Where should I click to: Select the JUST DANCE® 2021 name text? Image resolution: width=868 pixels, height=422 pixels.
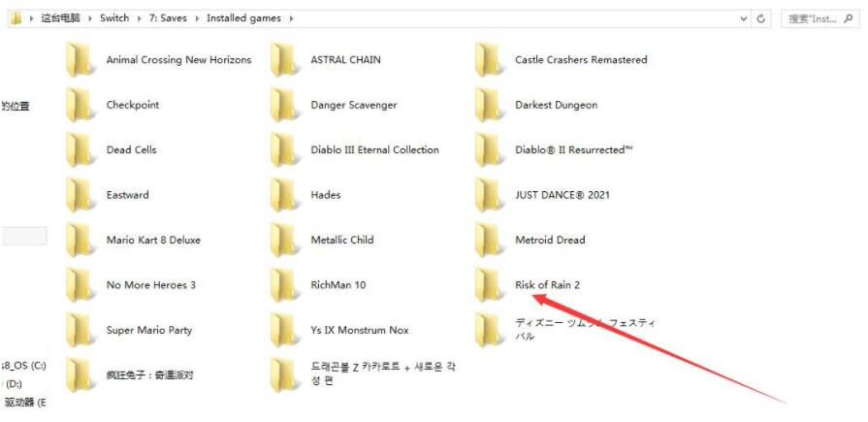click(563, 195)
